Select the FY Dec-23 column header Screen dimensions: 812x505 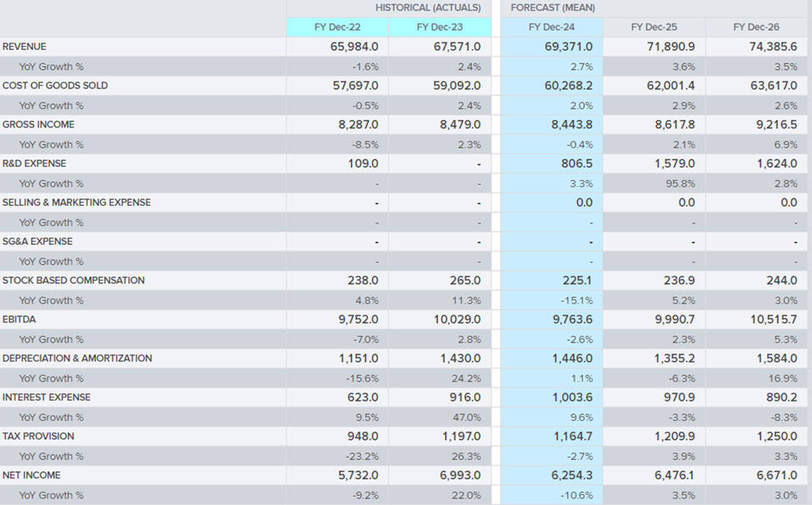(x=439, y=27)
